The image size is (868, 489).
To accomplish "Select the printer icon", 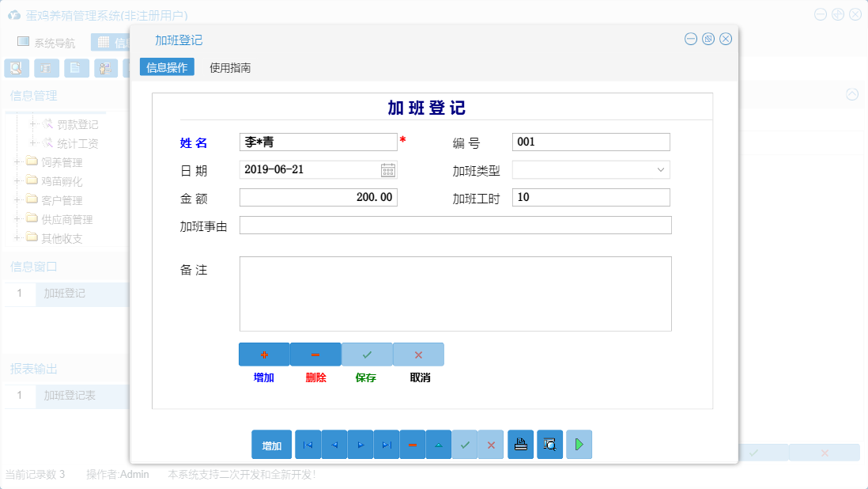I will (x=520, y=444).
